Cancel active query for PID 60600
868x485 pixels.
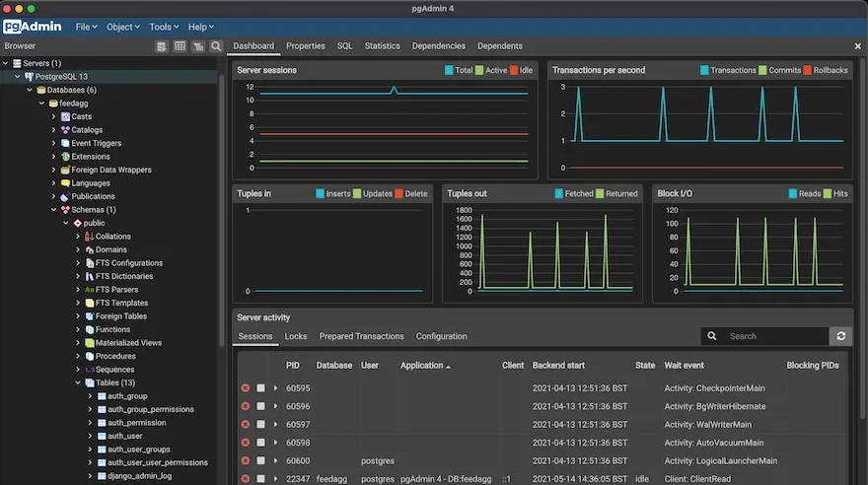(260, 460)
